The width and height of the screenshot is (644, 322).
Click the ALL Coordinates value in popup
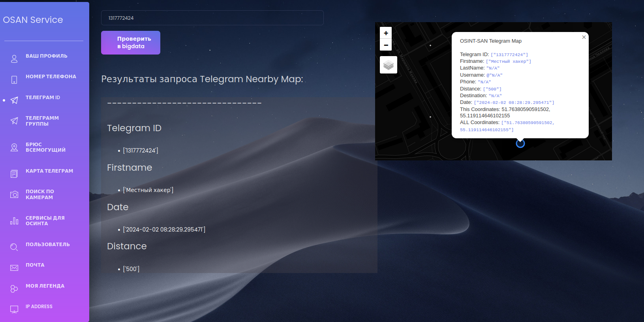click(x=507, y=126)
